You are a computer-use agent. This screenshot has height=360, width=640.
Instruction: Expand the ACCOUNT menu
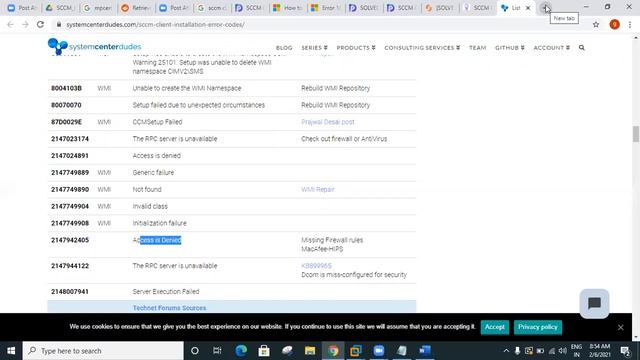551,48
